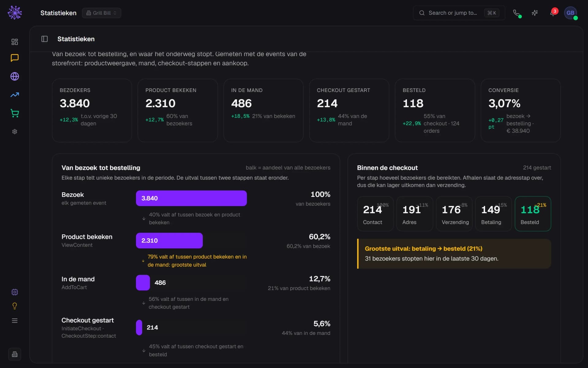Open the chat messages sidebar icon

15,58
